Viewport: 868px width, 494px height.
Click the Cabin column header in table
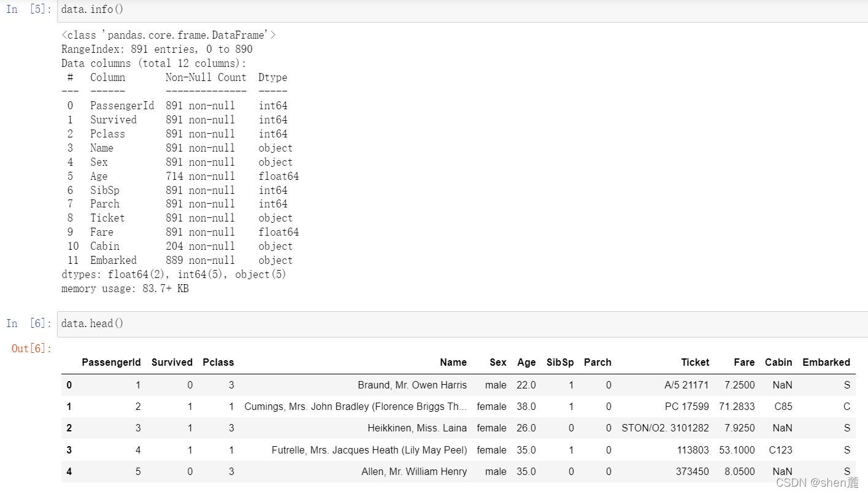tap(778, 362)
